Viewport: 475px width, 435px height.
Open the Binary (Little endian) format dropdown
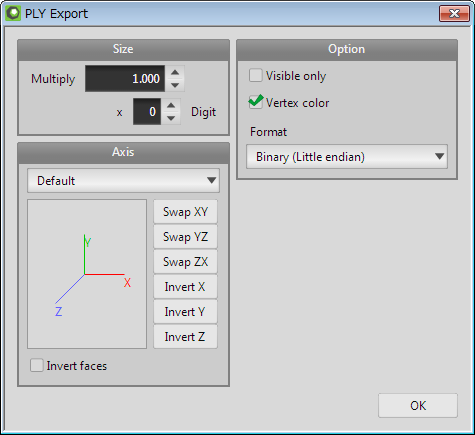coord(347,156)
